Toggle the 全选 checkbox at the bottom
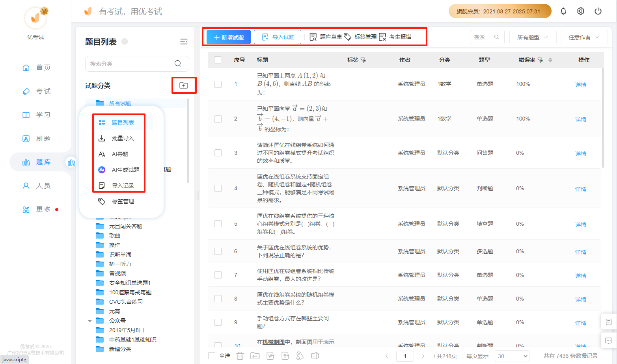The height and width of the screenshot is (364, 617). 212,356
